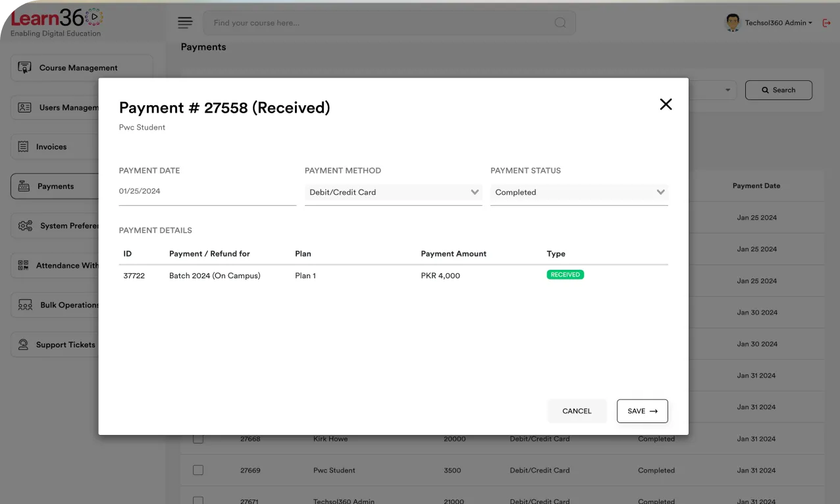840x504 pixels.
Task: Click the Payment / Refund for header
Action: click(209, 254)
